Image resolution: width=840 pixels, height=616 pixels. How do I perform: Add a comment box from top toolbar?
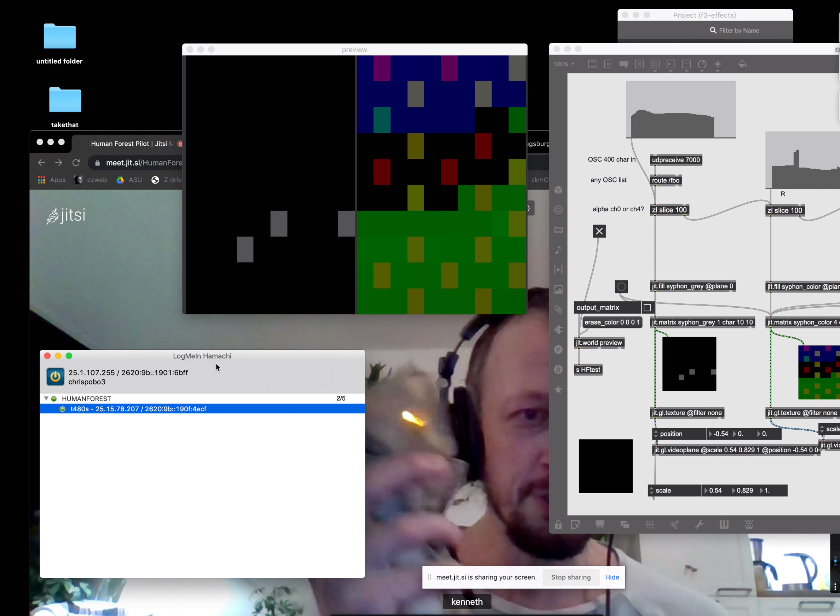point(624,64)
